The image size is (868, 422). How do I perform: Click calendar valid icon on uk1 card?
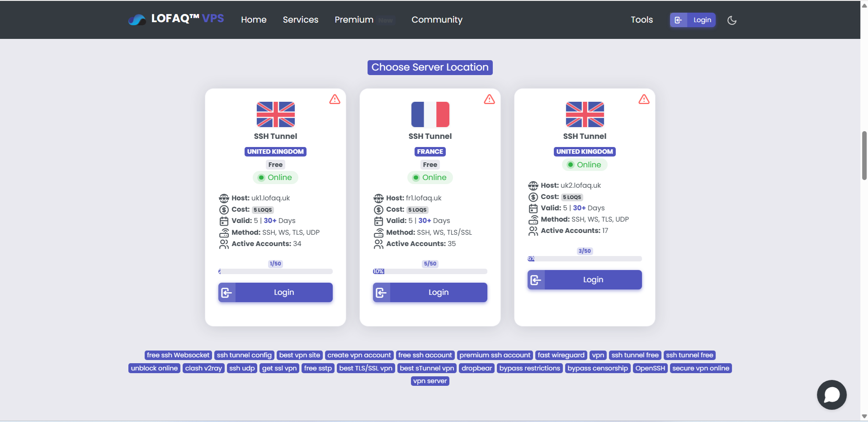click(224, 221)
